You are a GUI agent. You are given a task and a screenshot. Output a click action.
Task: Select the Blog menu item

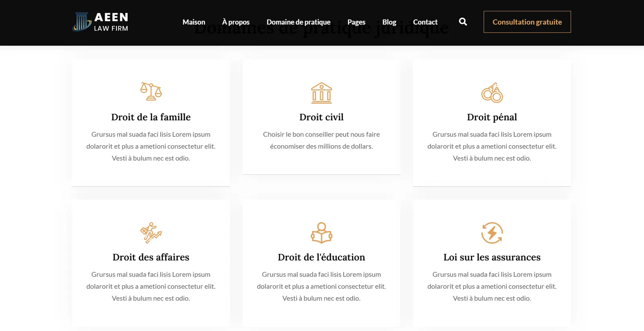(x=389, y=22)
